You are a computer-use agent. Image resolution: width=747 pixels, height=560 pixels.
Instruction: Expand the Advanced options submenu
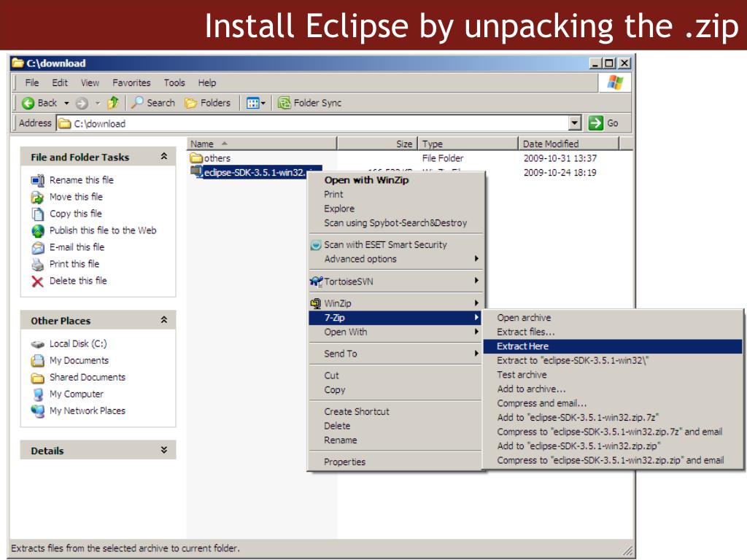point(396,259)
